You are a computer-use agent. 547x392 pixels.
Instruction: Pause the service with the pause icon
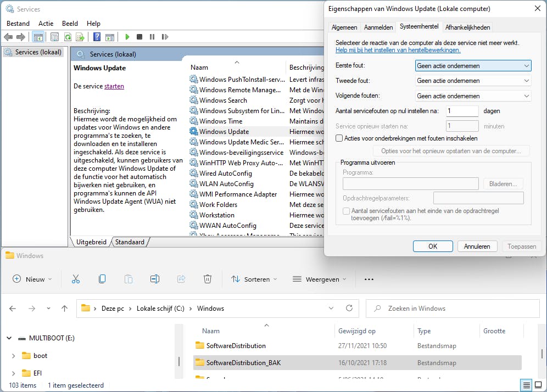click(152, 37)
